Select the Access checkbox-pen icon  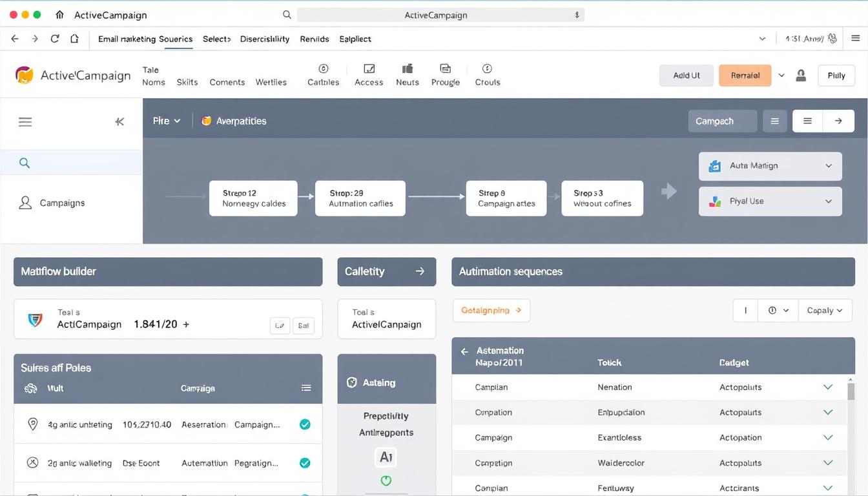(369, 67)
